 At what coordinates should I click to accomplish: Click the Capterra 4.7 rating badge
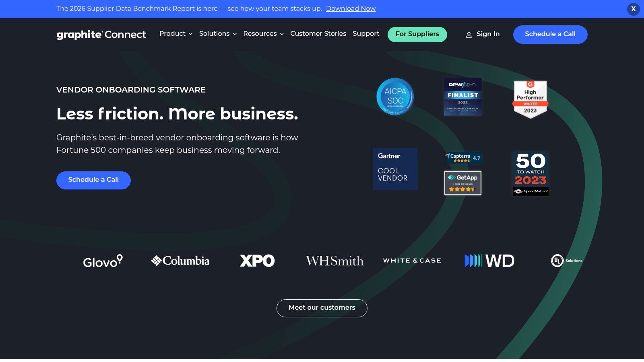click(463, 158)
